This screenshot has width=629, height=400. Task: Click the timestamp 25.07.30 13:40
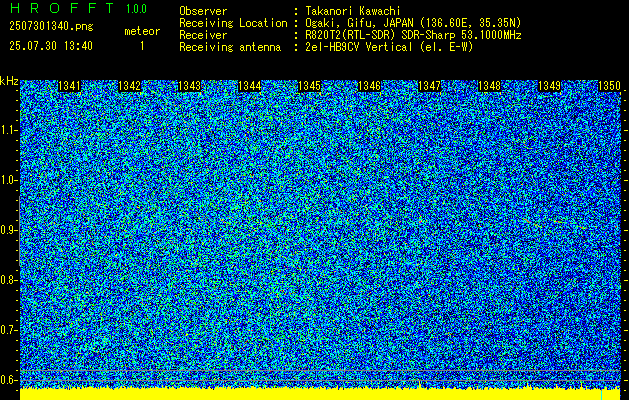click(x=51, y=46)
